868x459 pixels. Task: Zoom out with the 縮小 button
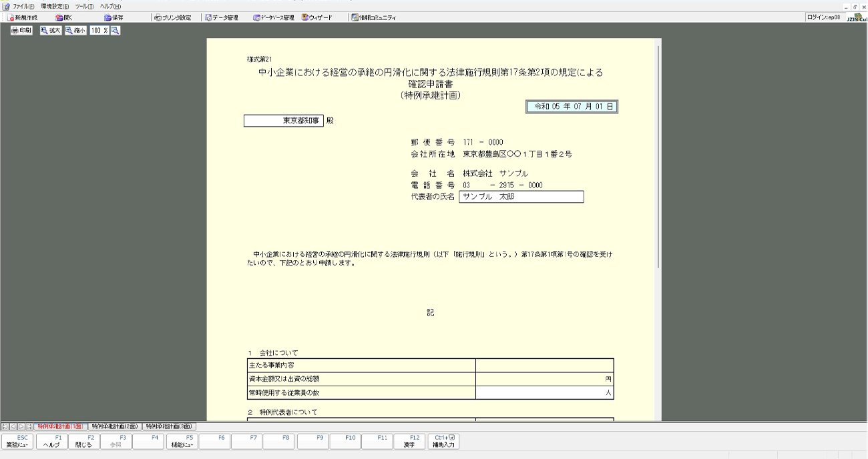point(76,31)
